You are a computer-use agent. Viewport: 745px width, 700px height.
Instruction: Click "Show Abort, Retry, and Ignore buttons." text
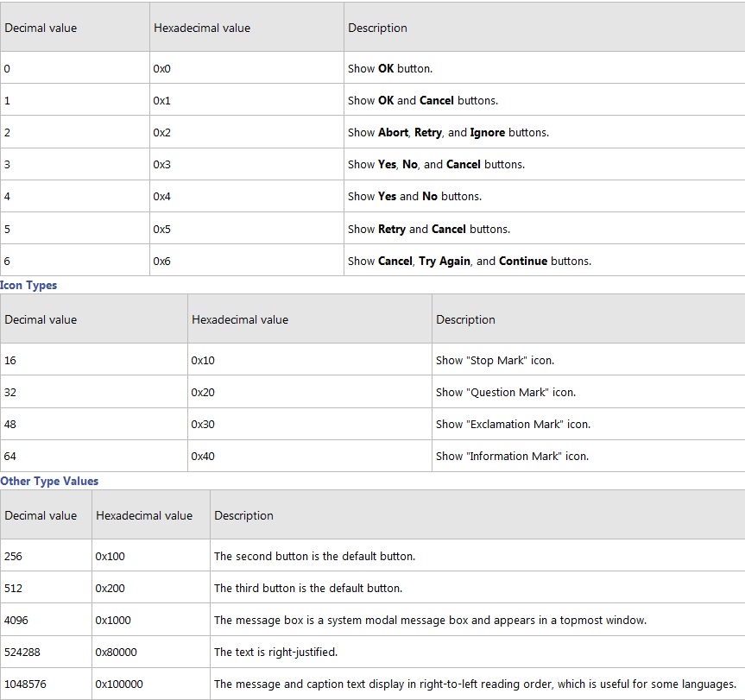(x=449, y=133)
